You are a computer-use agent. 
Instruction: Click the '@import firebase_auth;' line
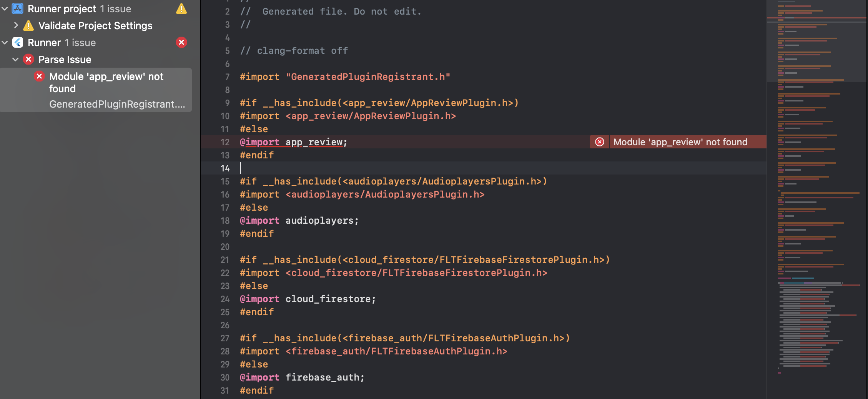click(x=302, y=377)
